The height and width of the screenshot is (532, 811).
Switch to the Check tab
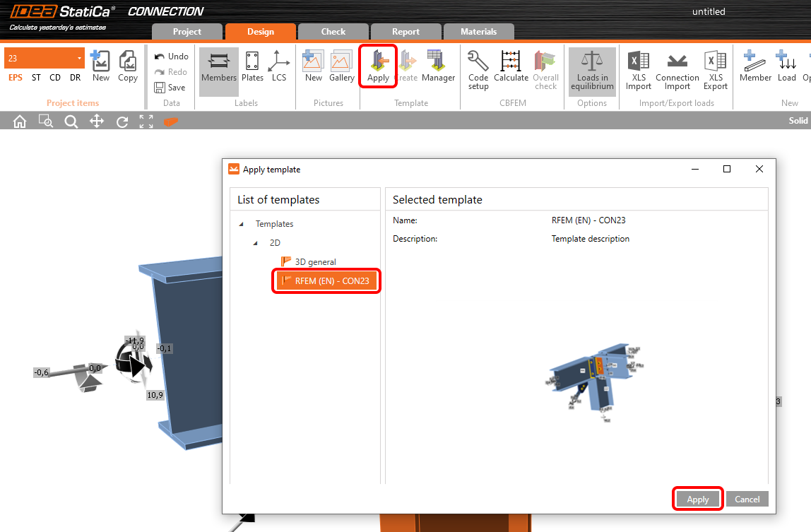[333, 32]
